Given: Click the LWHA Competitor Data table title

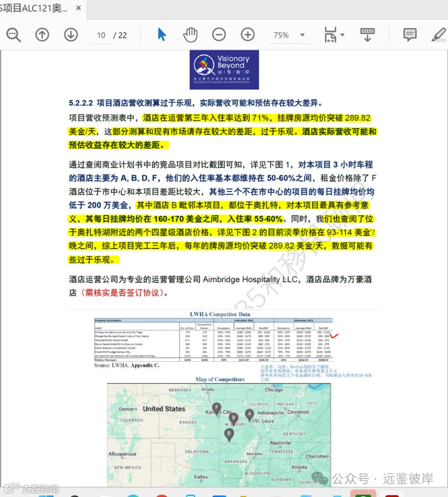Looking at the screenshot, I should tap(220, 314).
